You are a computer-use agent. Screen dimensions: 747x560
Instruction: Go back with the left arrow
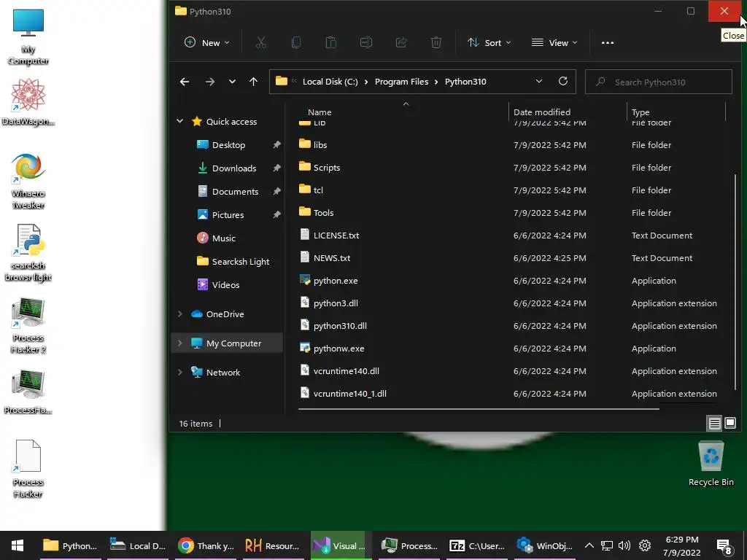pyautogui.click(x=185, y=82)
